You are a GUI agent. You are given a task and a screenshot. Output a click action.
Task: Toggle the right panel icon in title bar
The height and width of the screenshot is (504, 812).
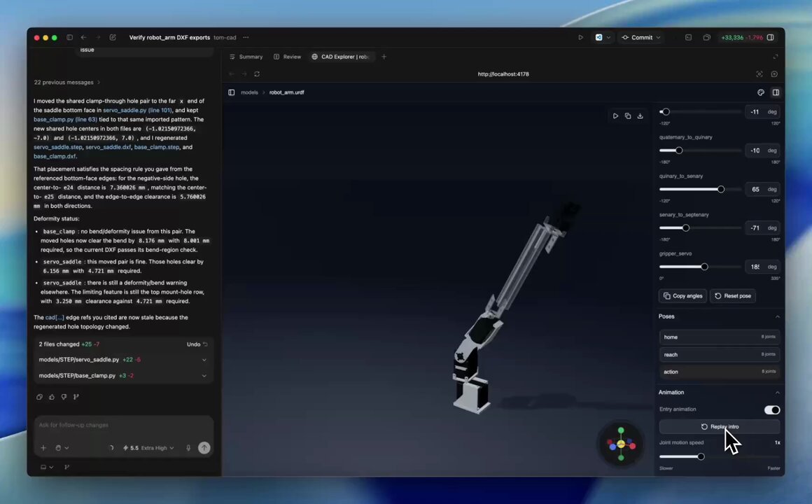(771, 37)
